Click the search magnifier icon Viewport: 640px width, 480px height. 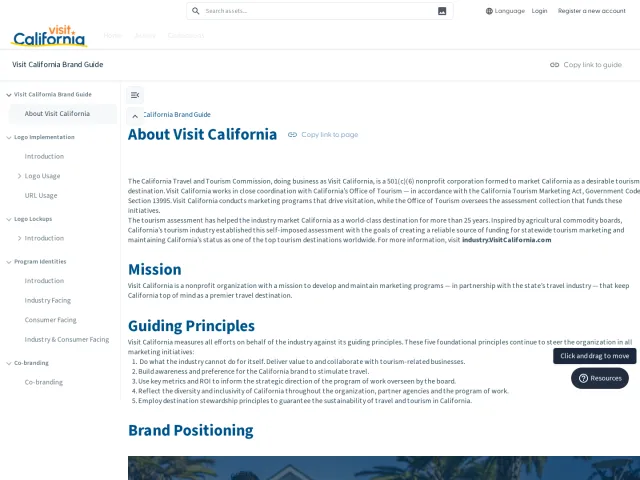(196, 11)
